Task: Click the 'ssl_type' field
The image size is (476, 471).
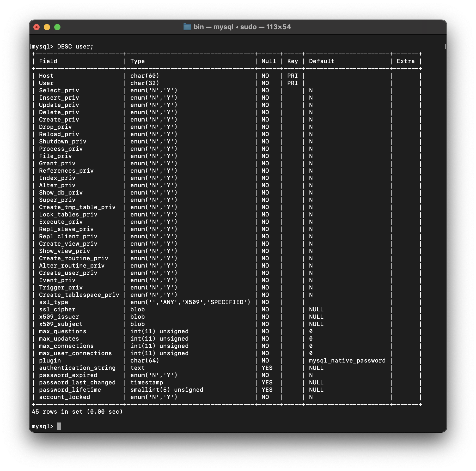Action: (53, 302)
